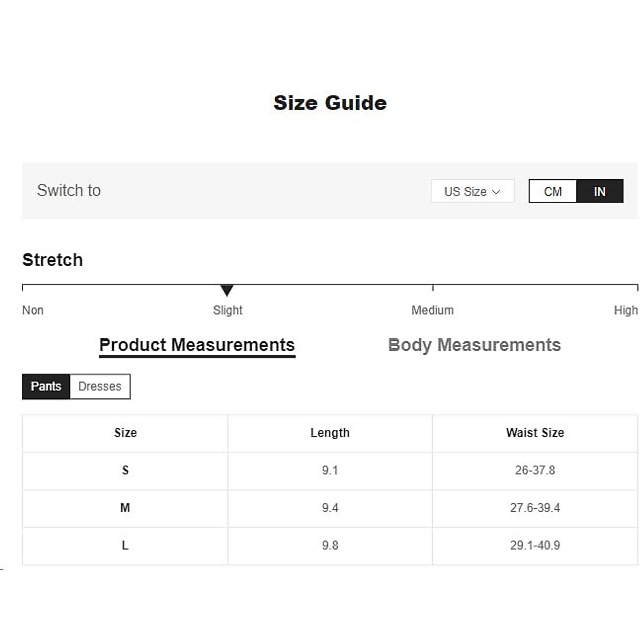Open the US Size dropdown

[x=472, y=192]
